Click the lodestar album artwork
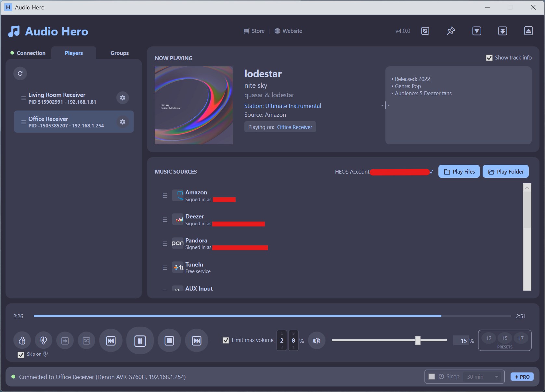Screen dimensions: 545x392 tap(194, 105)
